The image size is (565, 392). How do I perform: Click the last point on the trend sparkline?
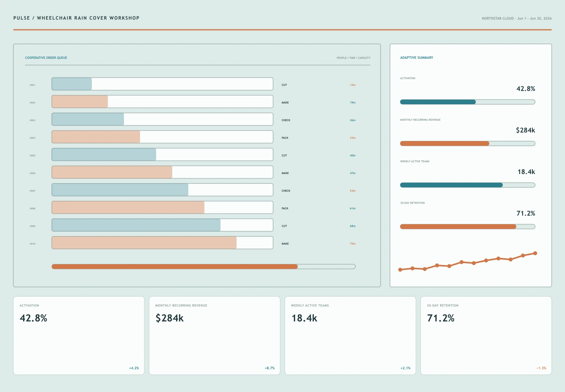pyautogui.click(x=535, y=253)
